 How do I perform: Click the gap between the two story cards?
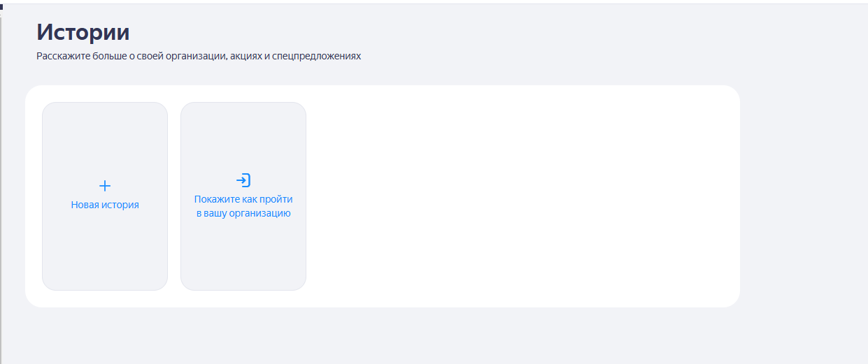click(174, 196)
